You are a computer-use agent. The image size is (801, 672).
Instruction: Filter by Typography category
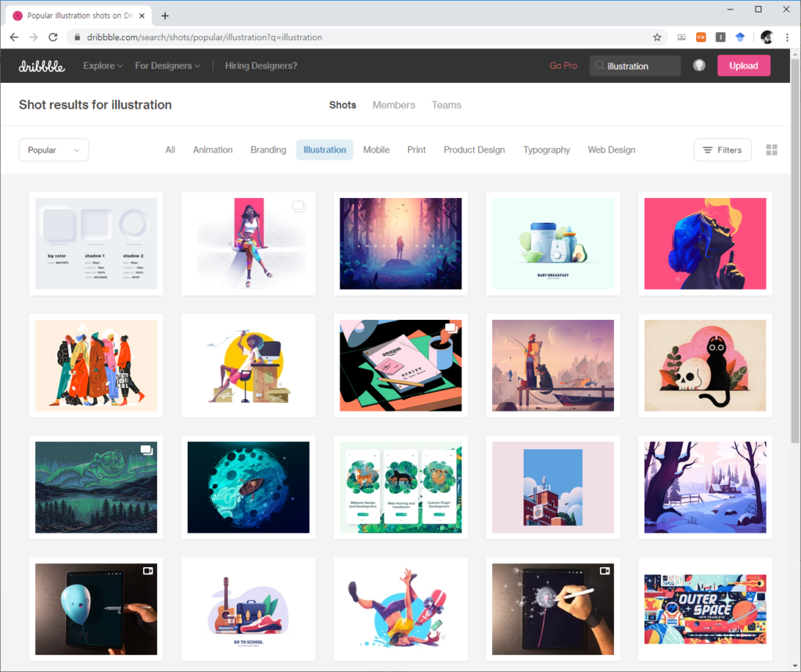click(x=546, y=150)
